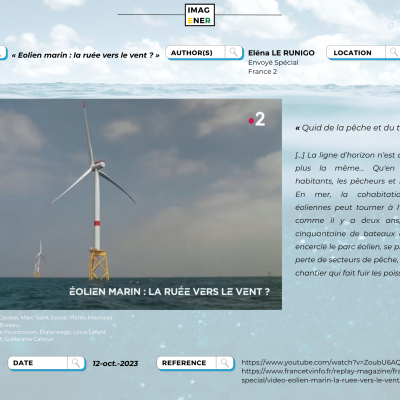Click the IMAGENER logo at top
The width and height of the screenshot is (400, 400).
click(200, 15)
